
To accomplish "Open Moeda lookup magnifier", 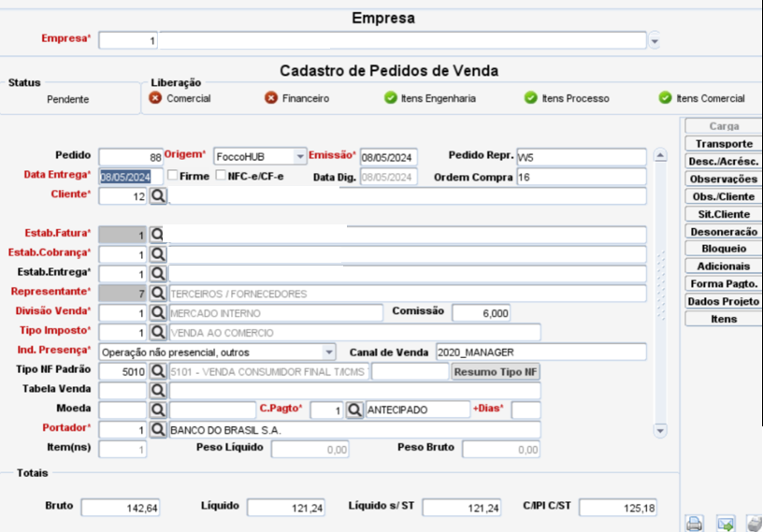I will (x=158, y=410).
